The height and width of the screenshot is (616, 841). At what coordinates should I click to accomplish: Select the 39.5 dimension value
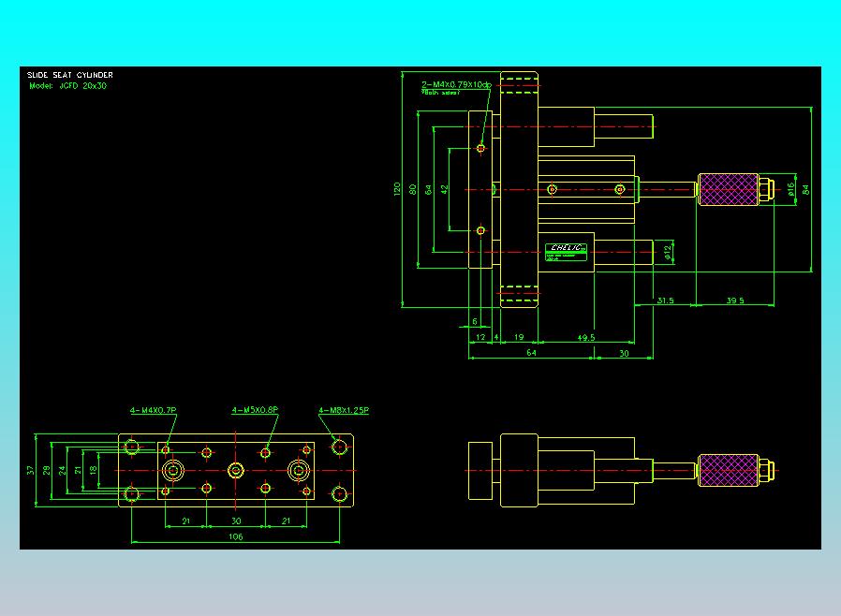pos(735,301)
